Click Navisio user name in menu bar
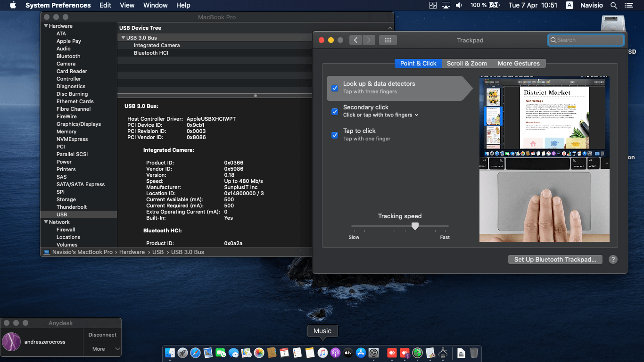The height and width of the screenshot is (362, 644). [591, 5]
